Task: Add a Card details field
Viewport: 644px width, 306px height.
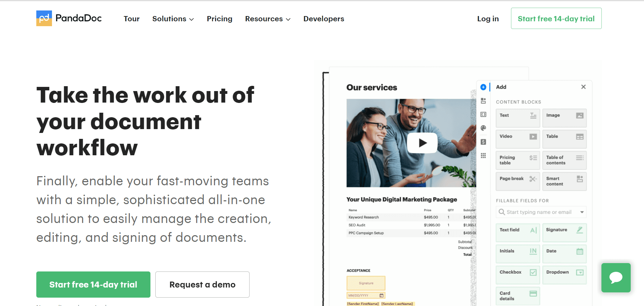Action: (x=518, y=296)
